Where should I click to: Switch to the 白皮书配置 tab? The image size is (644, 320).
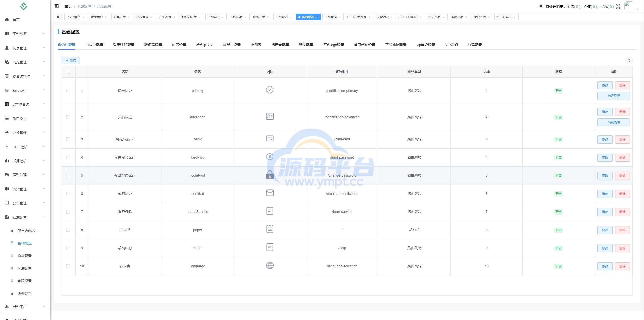pyautogui.click(x=94, y=45)
